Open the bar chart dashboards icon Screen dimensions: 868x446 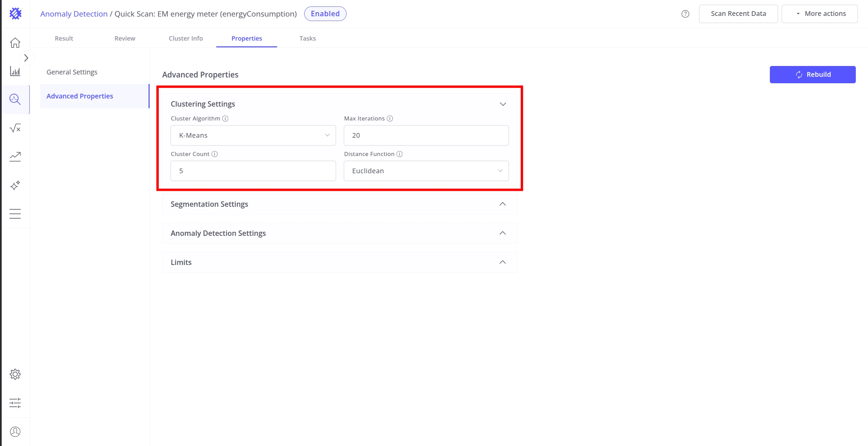click(15, 71)
